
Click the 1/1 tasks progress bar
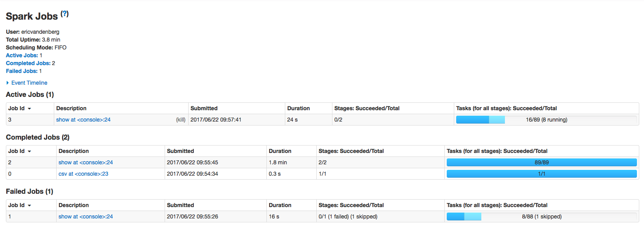click(x=542, y=174)
